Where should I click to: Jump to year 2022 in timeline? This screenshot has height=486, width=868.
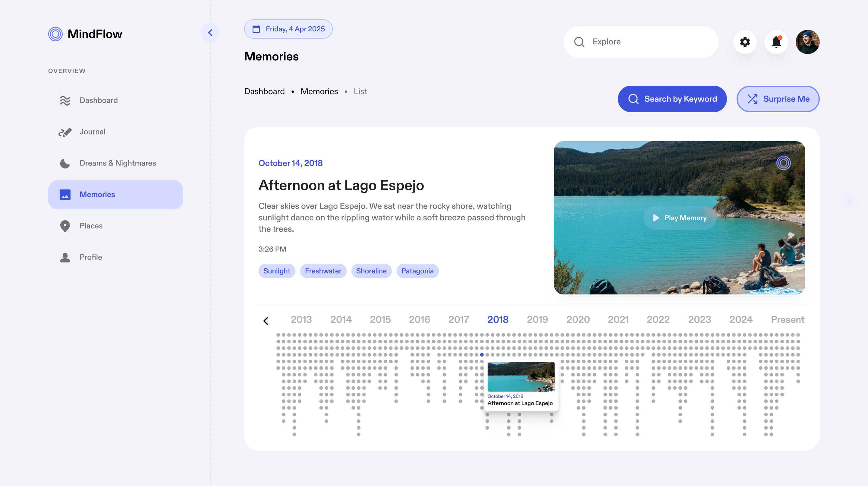(658, 319)
